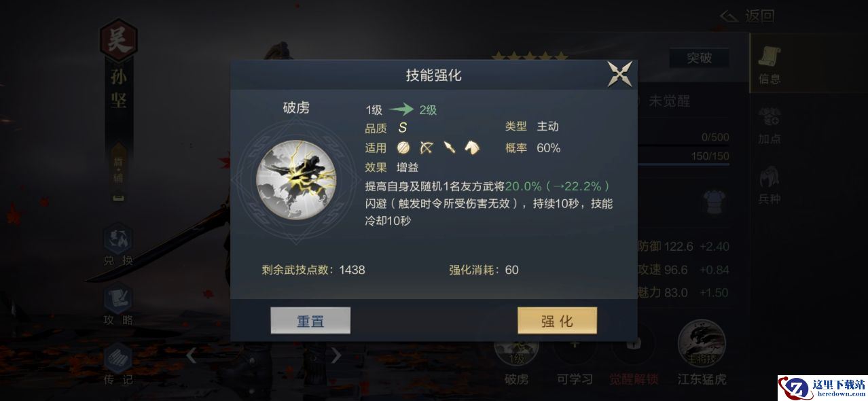Click the 返回 back arrow

747,16
